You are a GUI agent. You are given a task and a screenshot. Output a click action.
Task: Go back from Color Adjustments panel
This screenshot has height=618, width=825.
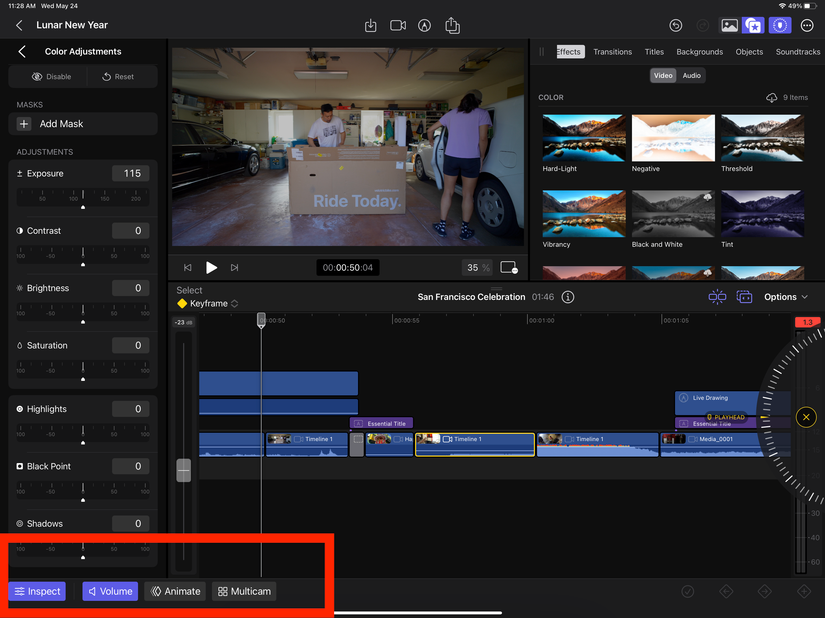(x=22, y=52)
